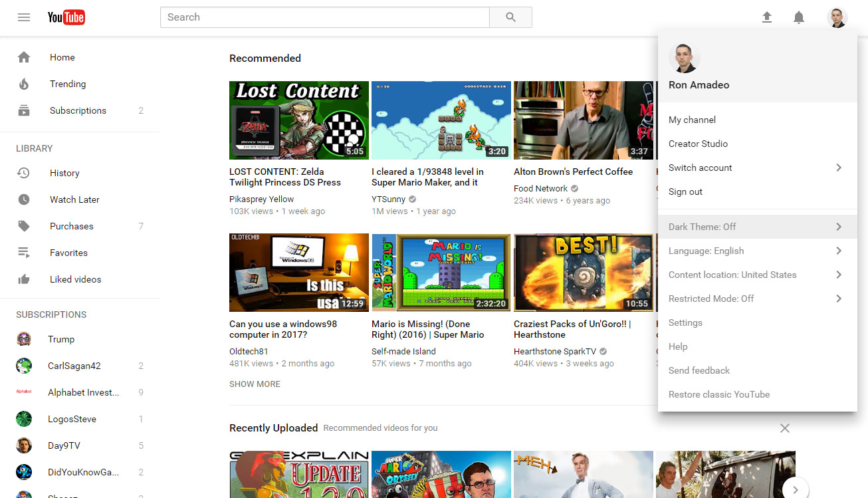Image resolution: width=868 pixels, height=498 pixels.
Task: Click the verified badge next to YTSunny
Action: pyautogui.click(x=413, y=199)
